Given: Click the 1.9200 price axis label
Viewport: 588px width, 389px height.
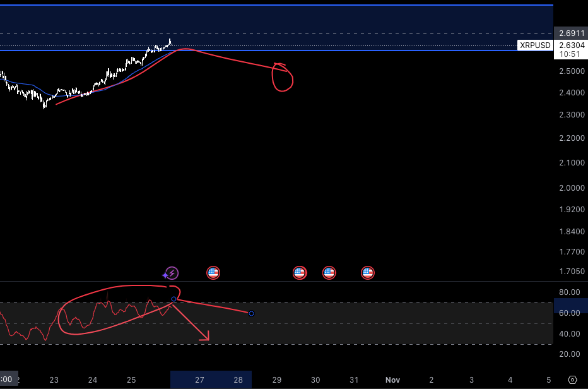Looking at the screenshot, I should click(x=572, y=210).
